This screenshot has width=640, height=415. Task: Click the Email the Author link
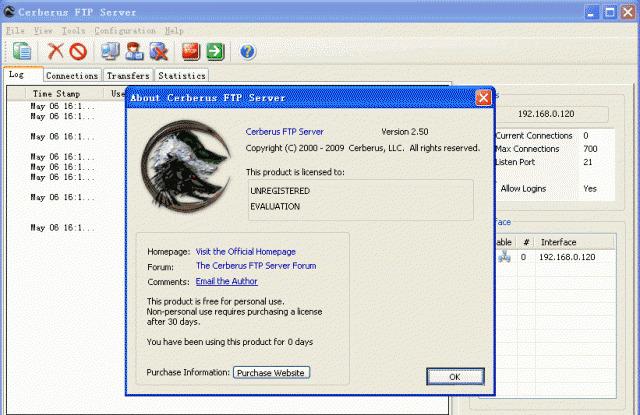pos(227,281)
